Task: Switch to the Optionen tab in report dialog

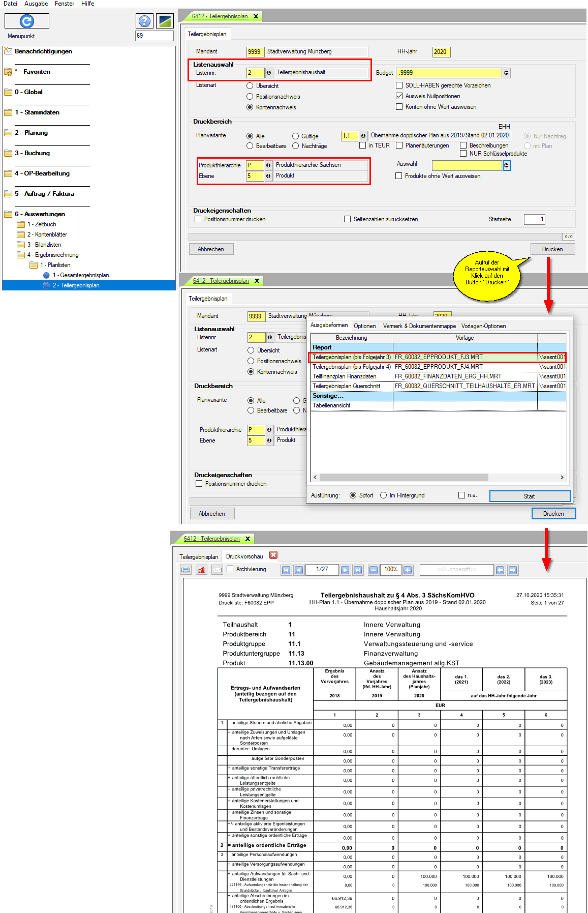Action: point(364,326)
